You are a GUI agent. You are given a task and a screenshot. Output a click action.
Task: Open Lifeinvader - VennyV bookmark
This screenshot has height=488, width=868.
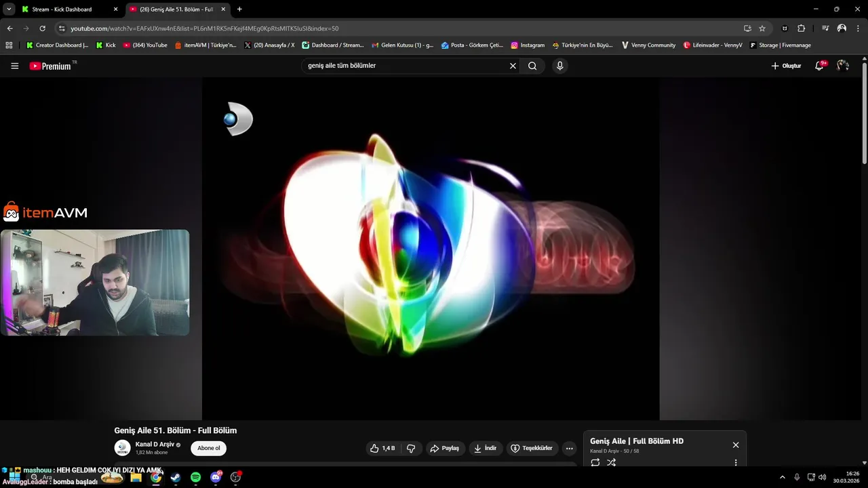coord(712,45)
